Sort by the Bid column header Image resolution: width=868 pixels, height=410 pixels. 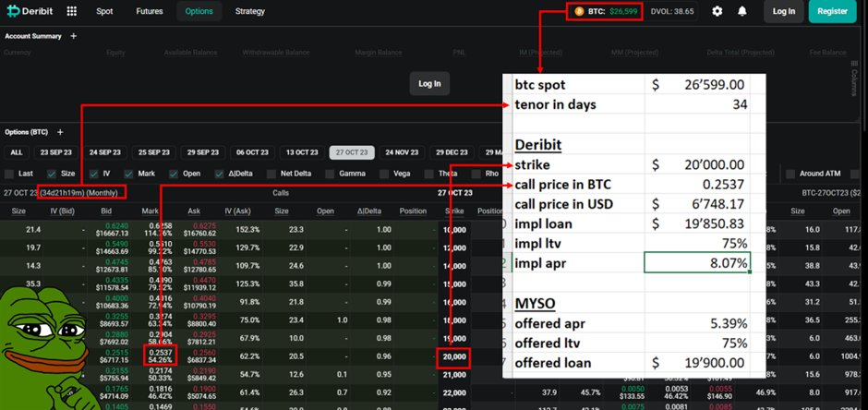point(106,211)
